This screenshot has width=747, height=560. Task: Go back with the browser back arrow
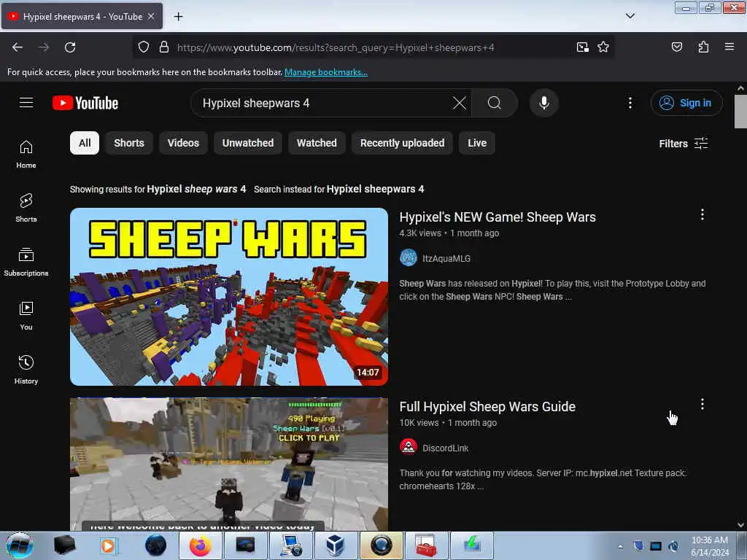coord(18,47)
